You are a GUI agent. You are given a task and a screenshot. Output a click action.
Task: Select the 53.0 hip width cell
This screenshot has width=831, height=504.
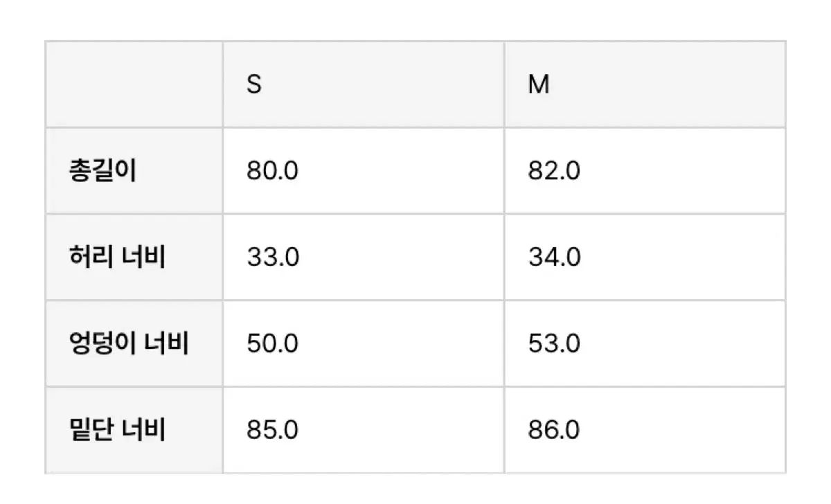[x=645, y=344]
